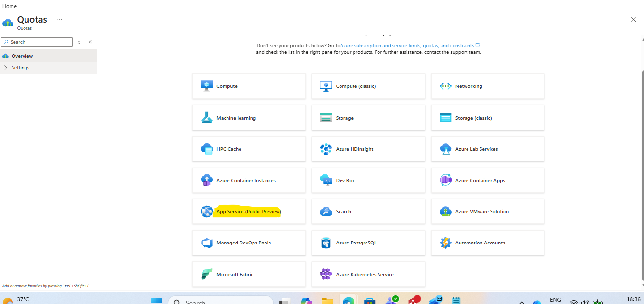Click the Networking arrows icon
Image resolution: width=644 pixels, height=304 pixels.
445,86
